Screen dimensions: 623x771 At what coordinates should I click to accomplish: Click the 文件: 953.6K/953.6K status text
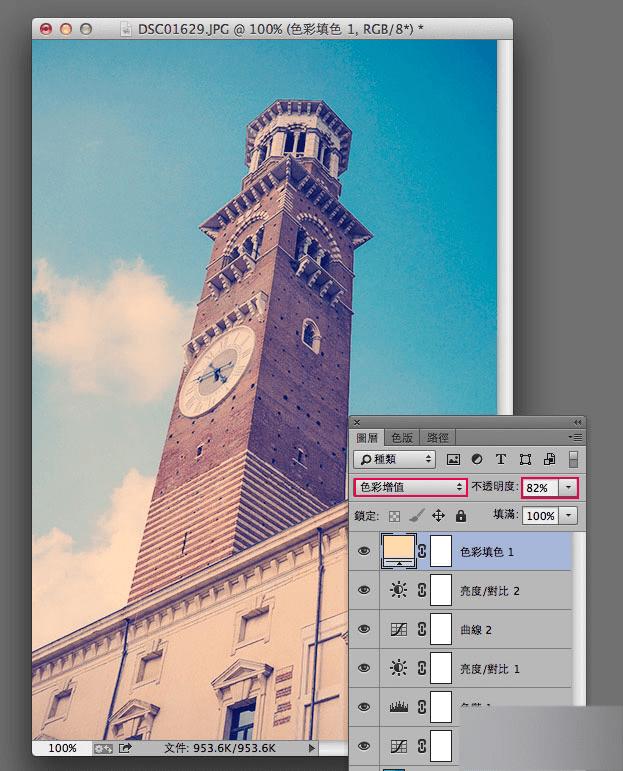point(219,748)
